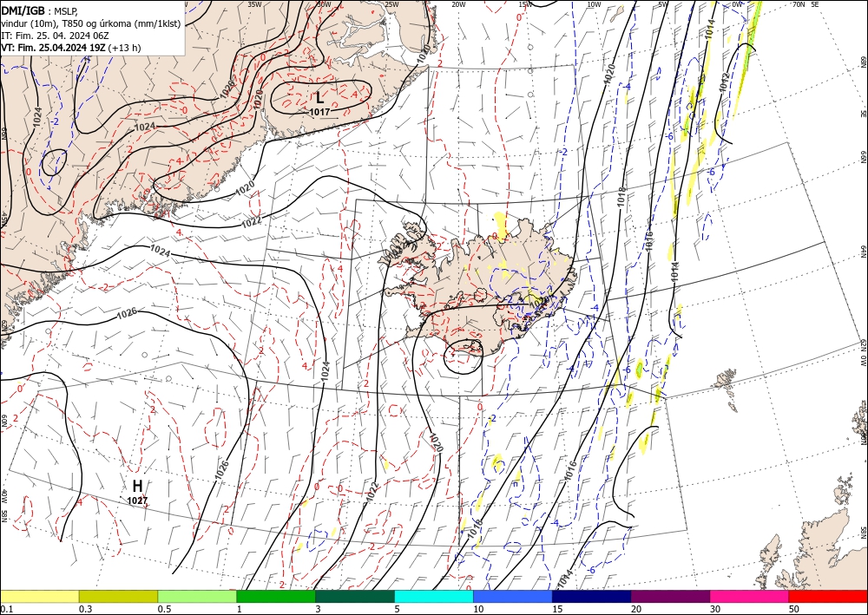Click the '1027' high-pressure value

[x=137, y=501]
